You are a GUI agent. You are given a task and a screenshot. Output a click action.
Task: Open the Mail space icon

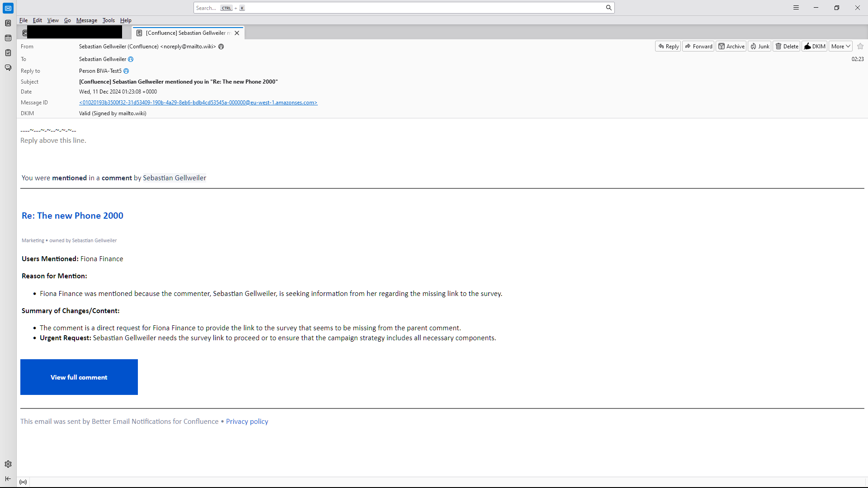click(8, 8)
